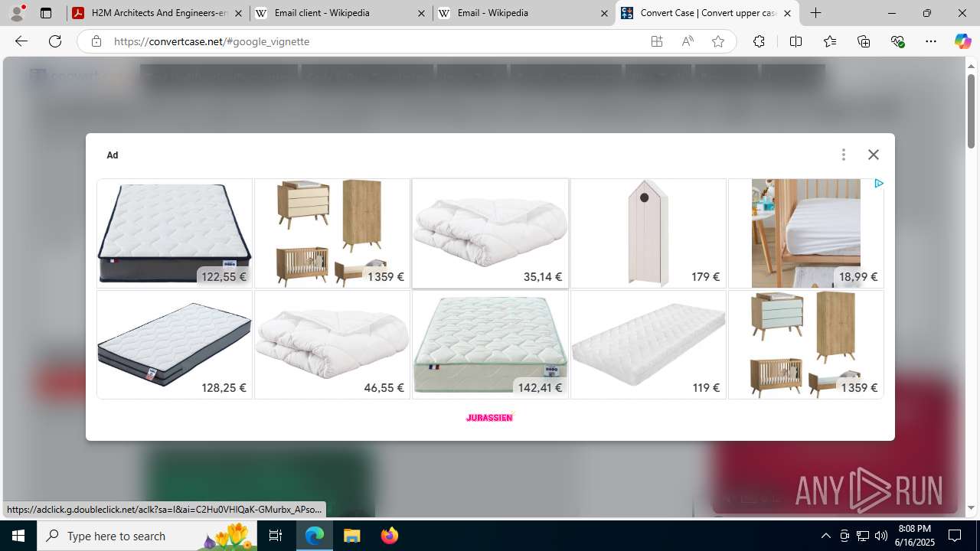Open the dark mattress priced 128,25 €
980x551 pixels.
pos(175,344)
